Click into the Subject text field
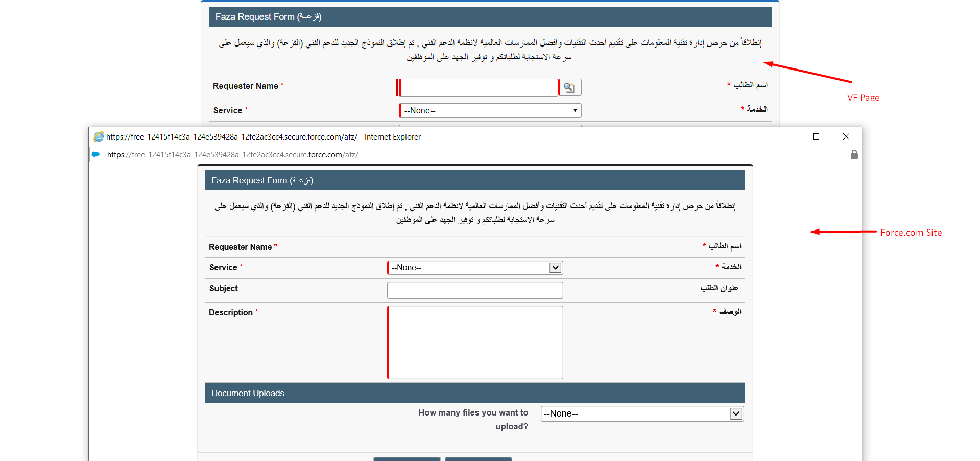The width and height of the screenshot is (980, 461). pyautogui.click(x=475, y=290)
